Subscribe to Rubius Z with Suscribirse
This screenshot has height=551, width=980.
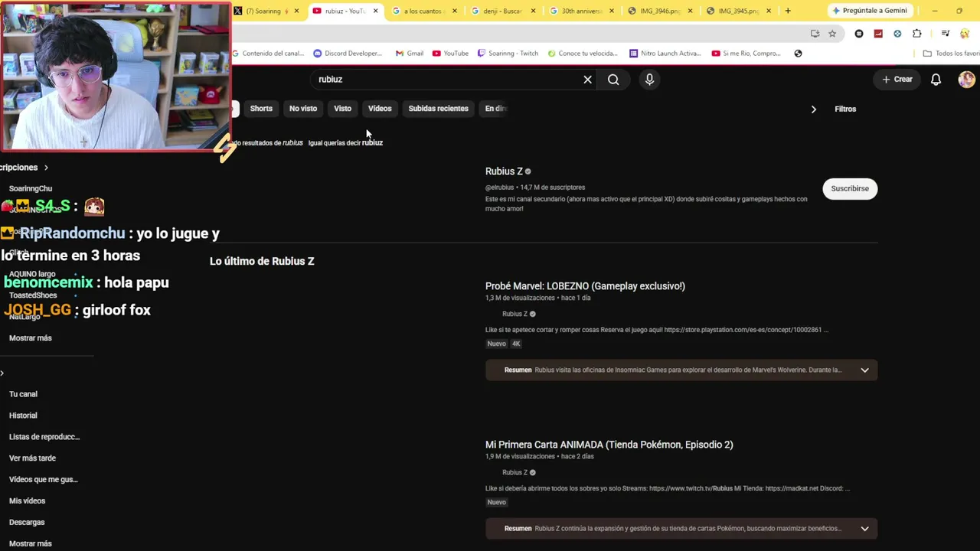coord(850,188)
